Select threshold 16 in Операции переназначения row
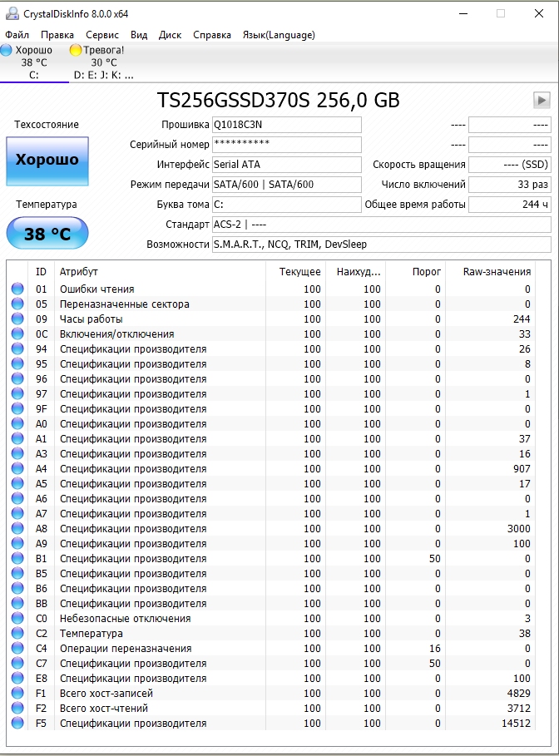The image size is (559, 756). [435, 649]
